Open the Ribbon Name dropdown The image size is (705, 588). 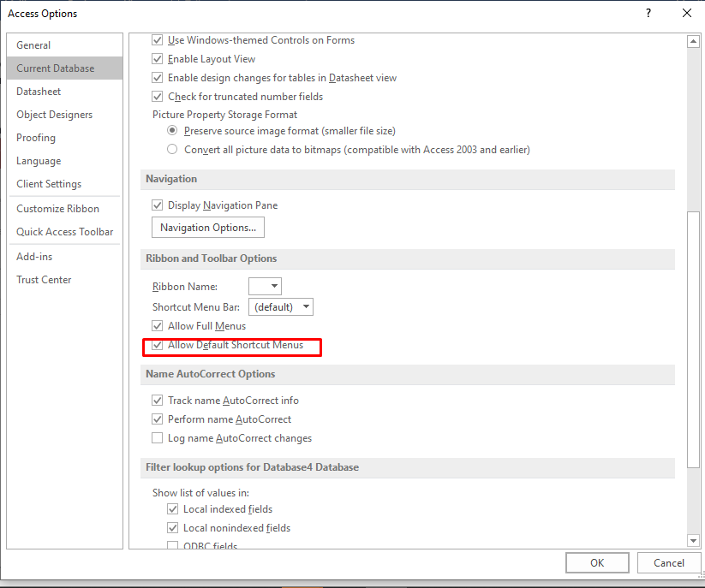click(x=265, y=286)
